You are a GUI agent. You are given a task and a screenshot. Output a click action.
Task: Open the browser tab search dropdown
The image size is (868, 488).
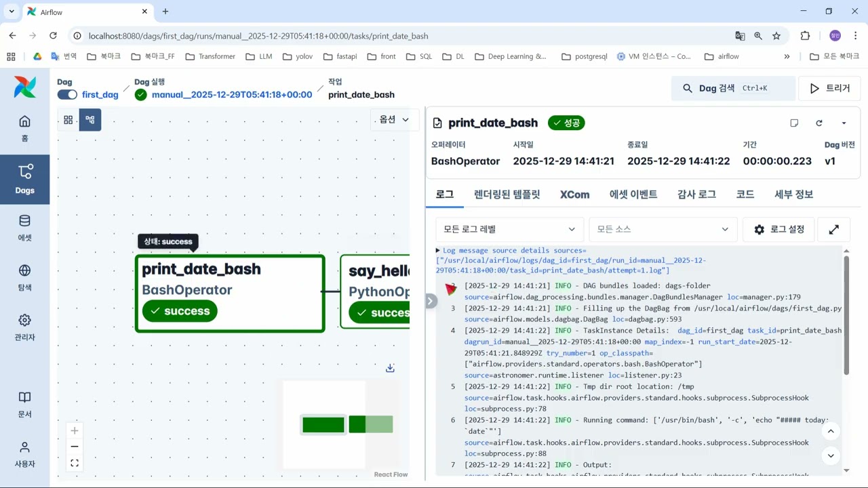point(12,12)
